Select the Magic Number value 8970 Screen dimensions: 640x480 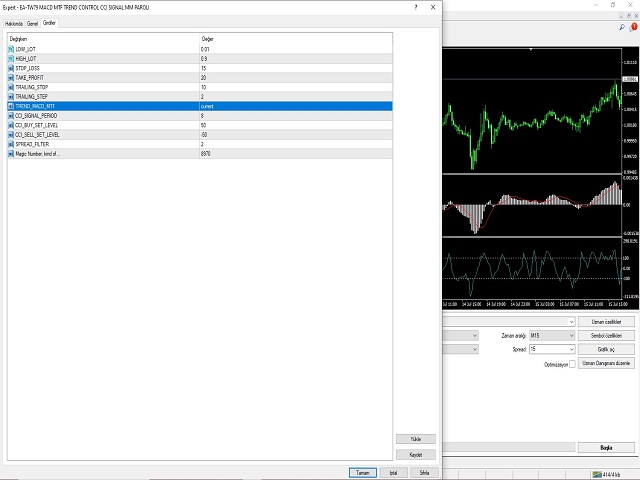206,154
